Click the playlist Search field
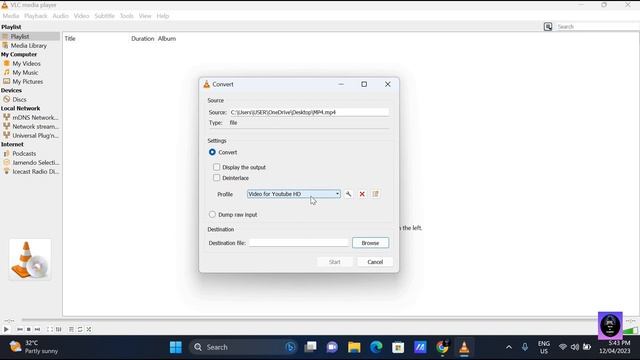The image size is (640, 360). [x=597, y=27]
